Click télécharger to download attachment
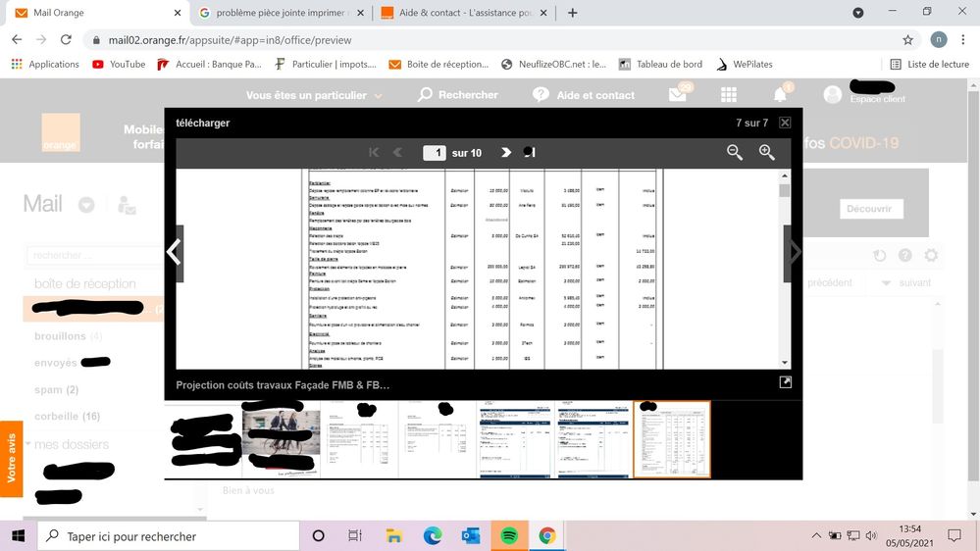Screen dimensions: 980x551 click(x=202, y=124)
